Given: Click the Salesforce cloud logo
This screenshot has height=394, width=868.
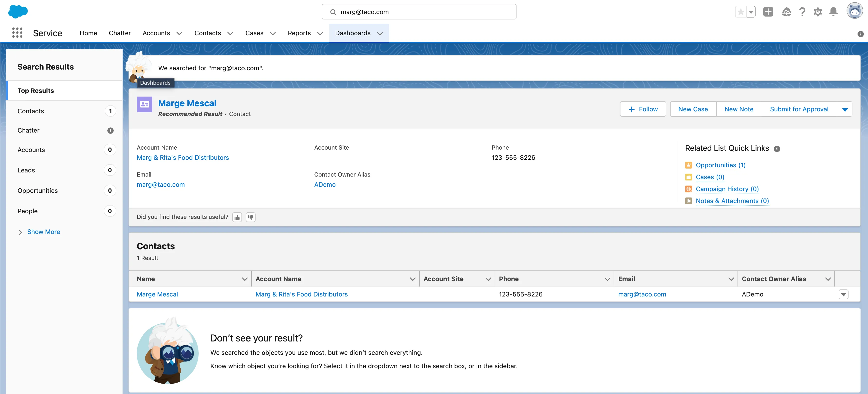Looking at the screenshot, I should click(18, 11).
